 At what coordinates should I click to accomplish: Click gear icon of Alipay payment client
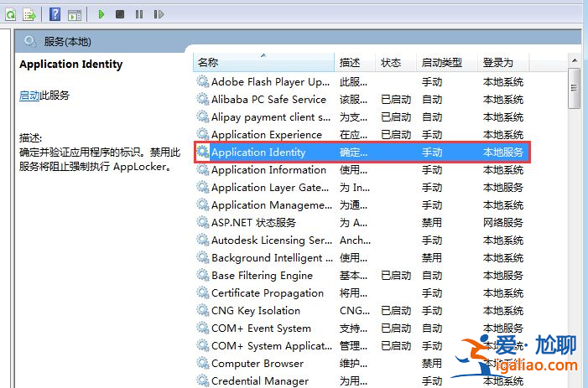point(202,116)
